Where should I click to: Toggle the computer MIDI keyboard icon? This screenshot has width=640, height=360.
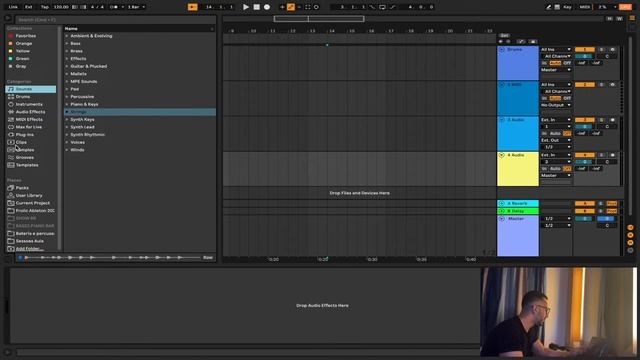[x=557, y=7]
